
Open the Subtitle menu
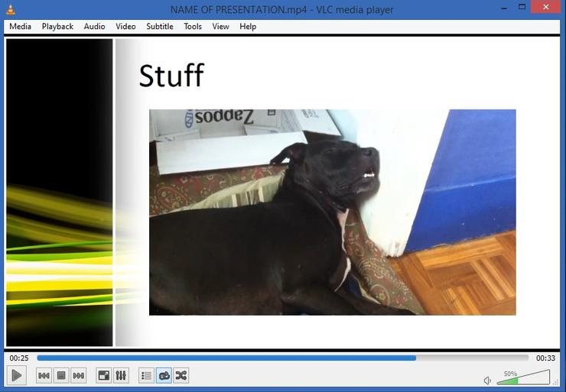click(160, 26)
